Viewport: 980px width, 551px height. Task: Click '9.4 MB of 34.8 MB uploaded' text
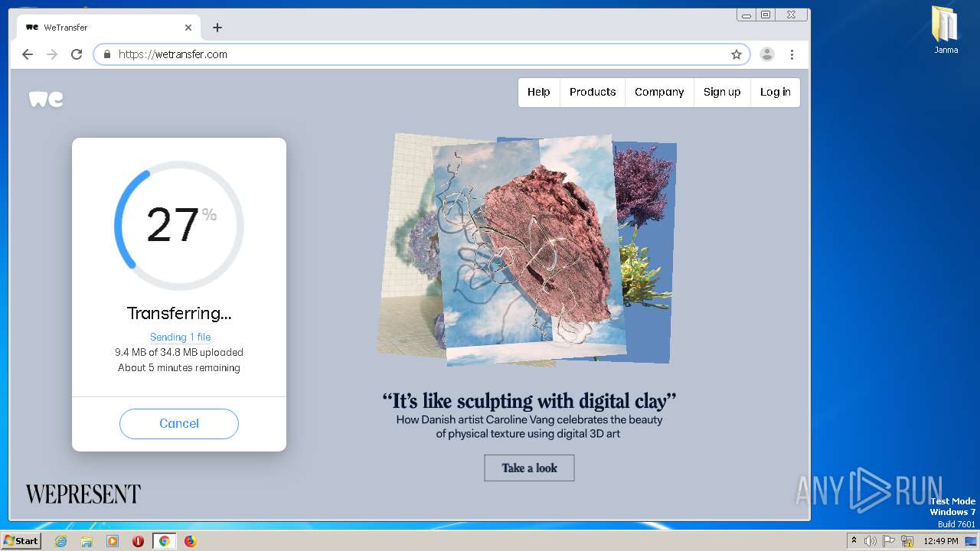click(x=179, y=352)
